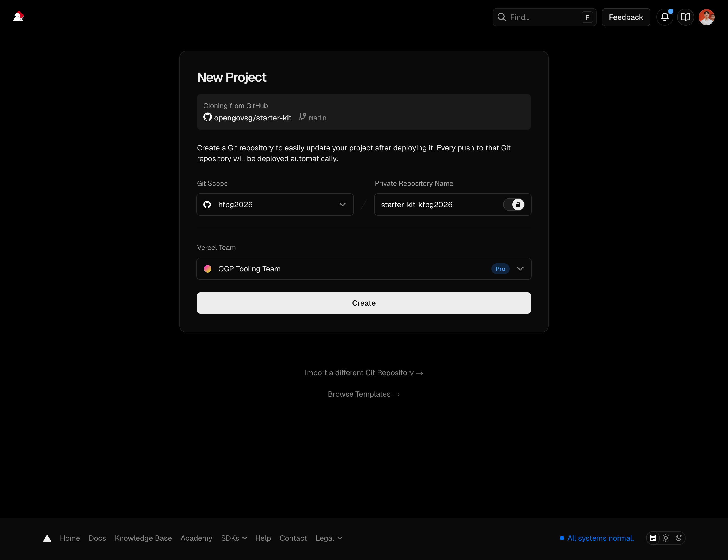
Task: Switch to the light theme sun icon
Action: pos(666,538)
